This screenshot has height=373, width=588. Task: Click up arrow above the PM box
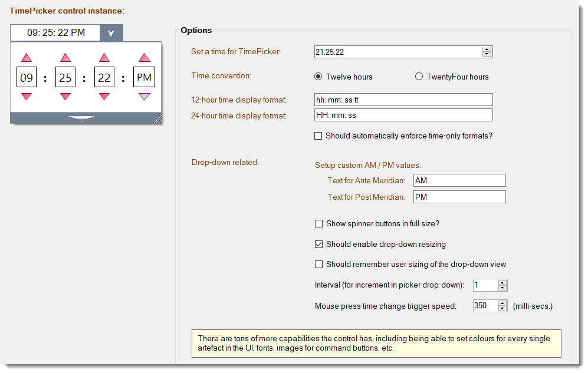point(144,58)
